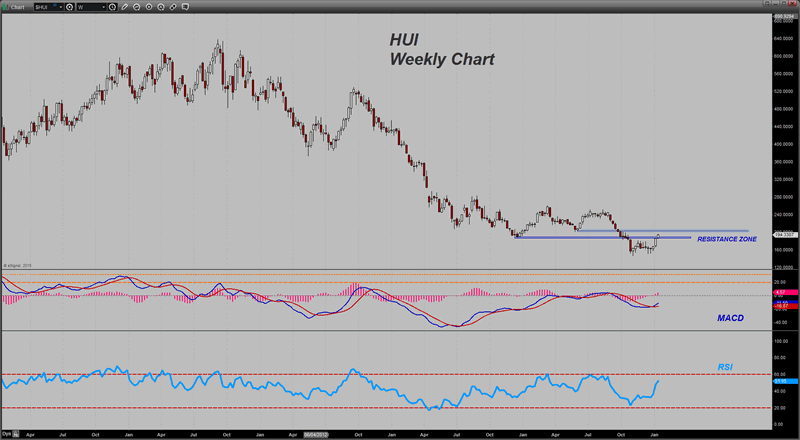Screen dimensions: 800x440
Task: Click the 160.000 price axis label
Action: click(783, 250)
